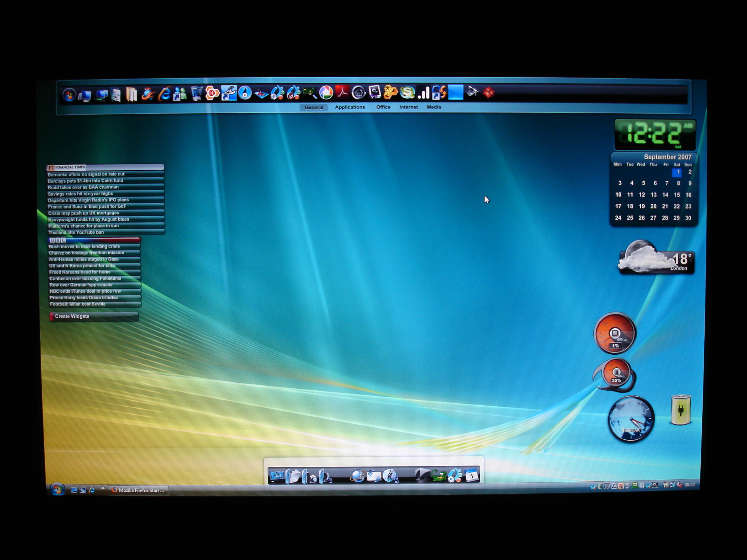This screenshot has width=747, height=560.
Task: Launch Picasa from the top dock
Action: pos(326,92)
